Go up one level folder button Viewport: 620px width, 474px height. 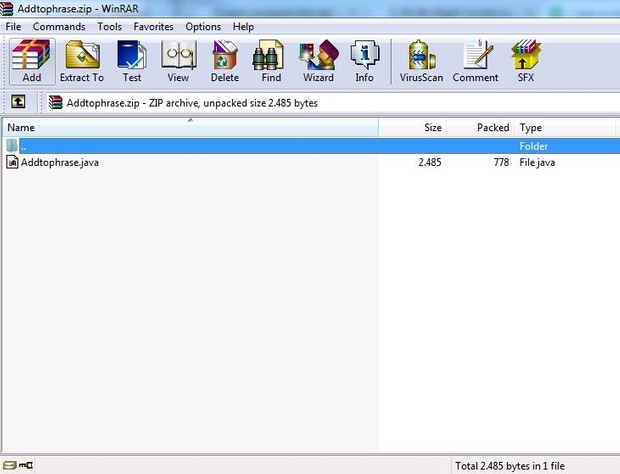[x=18, y=102]
